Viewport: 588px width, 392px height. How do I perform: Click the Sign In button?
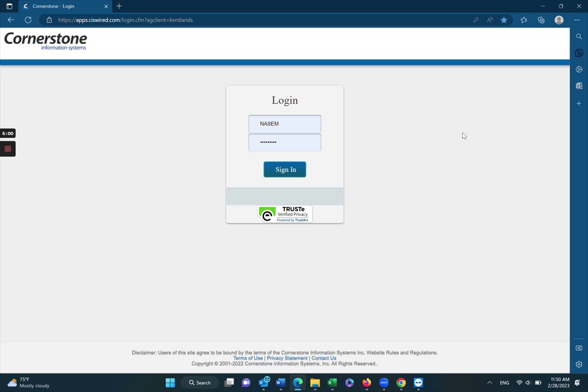coord(285,169)
